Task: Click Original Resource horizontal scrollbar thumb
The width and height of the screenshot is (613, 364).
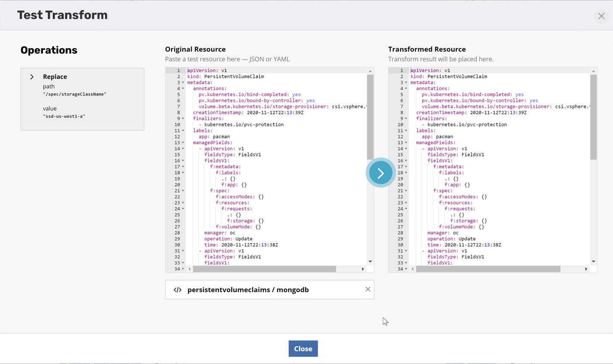Action: [x=264, y=269]
